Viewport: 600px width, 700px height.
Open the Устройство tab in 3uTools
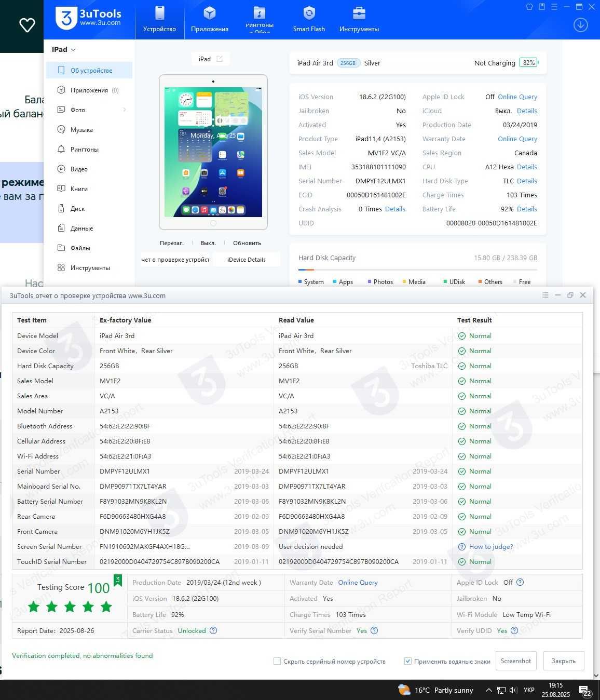coord(159,19)
